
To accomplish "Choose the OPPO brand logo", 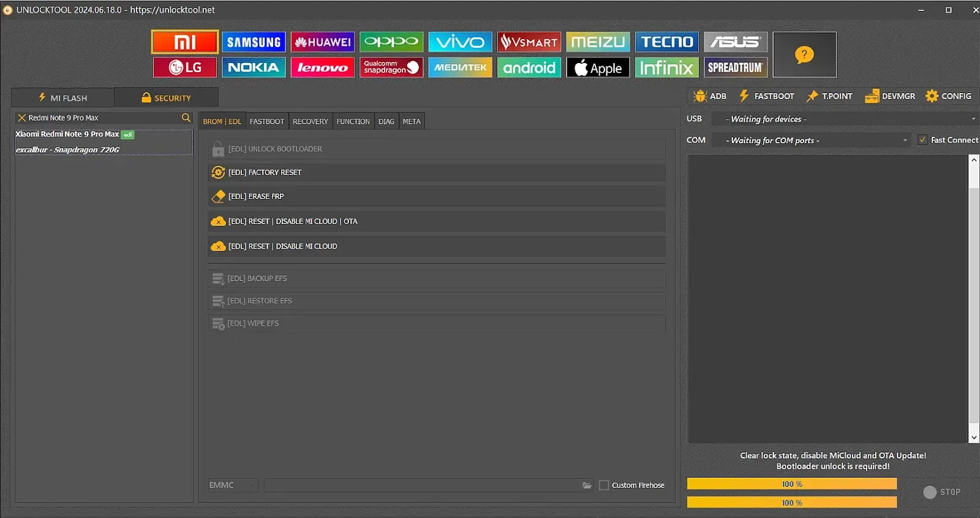I will (x=391, y=42).
